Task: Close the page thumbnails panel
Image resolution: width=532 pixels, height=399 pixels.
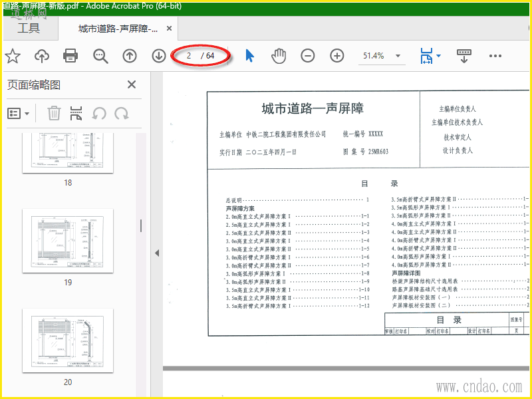Action: tap(132, 84)
